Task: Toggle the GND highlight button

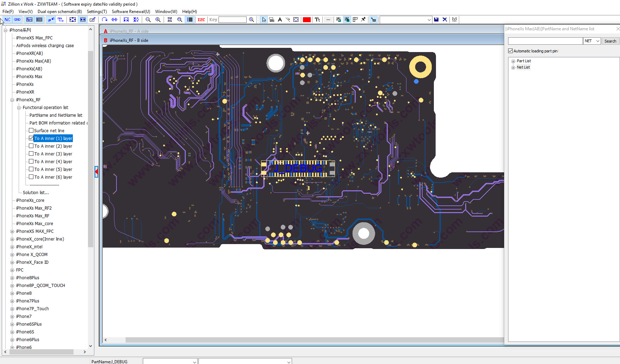Action: (17, 20)
